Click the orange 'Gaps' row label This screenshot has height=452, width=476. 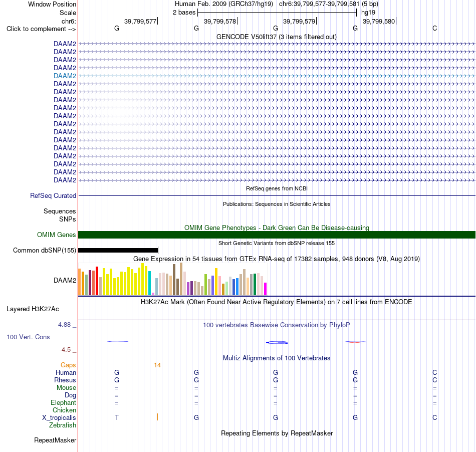(x=68, y=365)
